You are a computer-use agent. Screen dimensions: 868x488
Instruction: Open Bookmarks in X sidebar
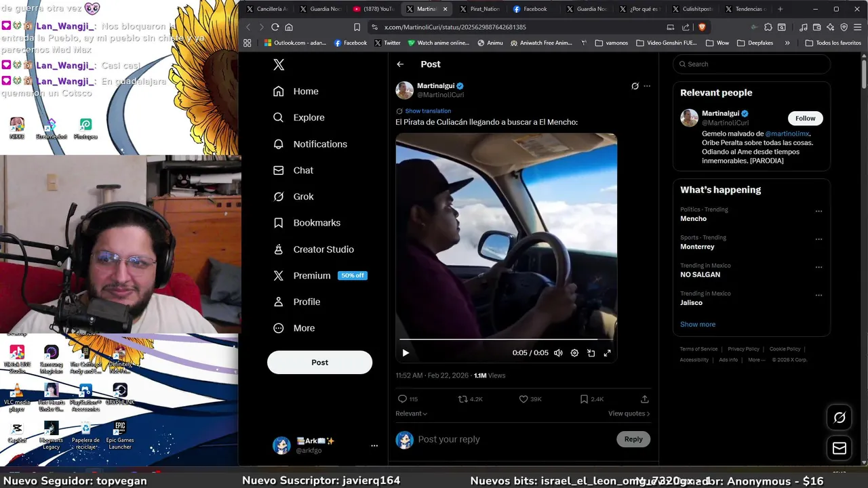307,223
